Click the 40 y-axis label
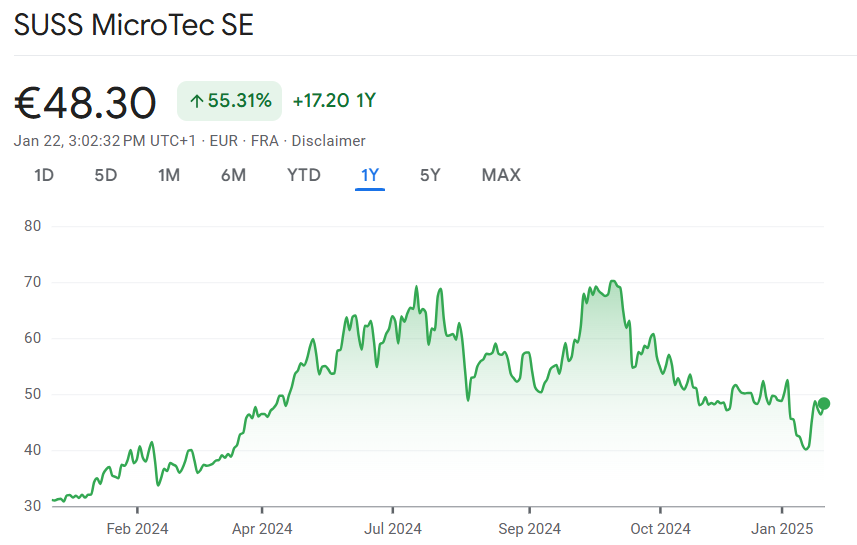 coord(33,450)
